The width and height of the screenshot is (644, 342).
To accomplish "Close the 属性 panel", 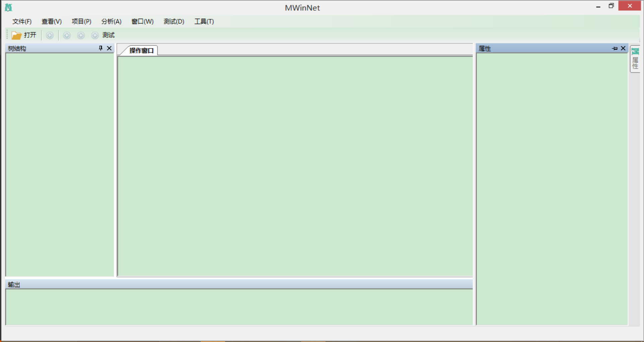I will 623,48.
